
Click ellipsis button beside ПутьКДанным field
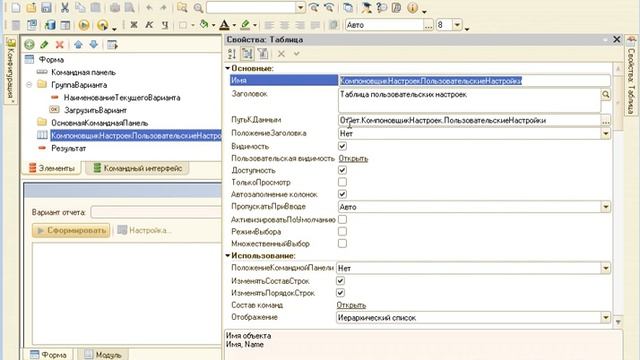[x=606, y=120]
